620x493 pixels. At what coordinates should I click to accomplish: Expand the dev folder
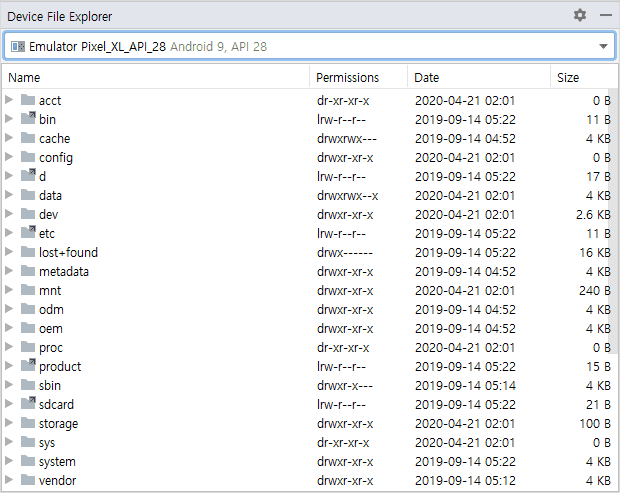click(9, 214)
